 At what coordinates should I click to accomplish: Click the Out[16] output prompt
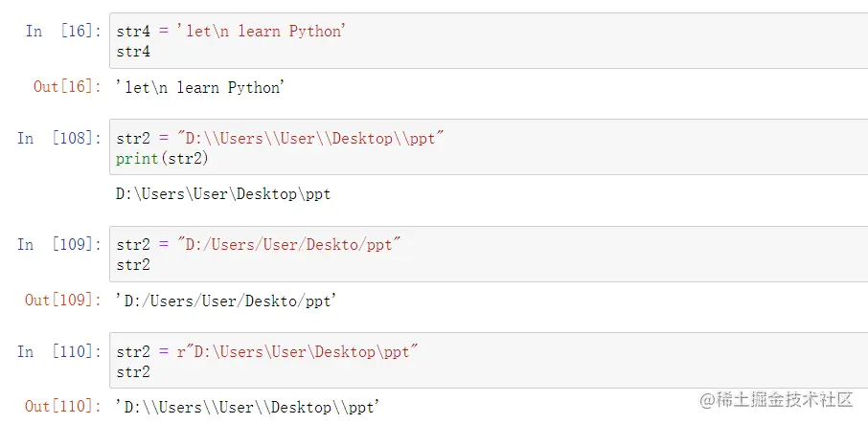pos(66,87)
